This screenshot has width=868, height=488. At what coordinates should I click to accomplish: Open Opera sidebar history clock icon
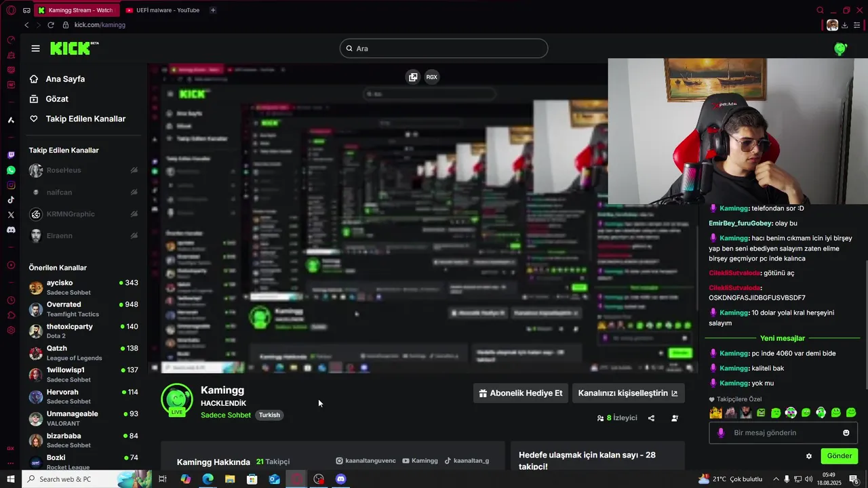[x=11, y=300]
